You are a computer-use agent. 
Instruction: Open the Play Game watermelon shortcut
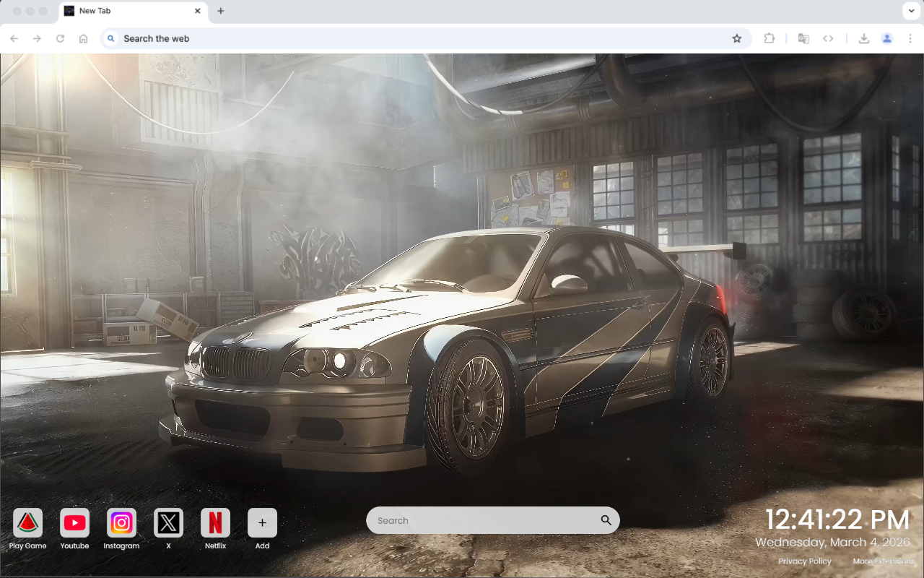pyautogui.click(x=27, y=523)
